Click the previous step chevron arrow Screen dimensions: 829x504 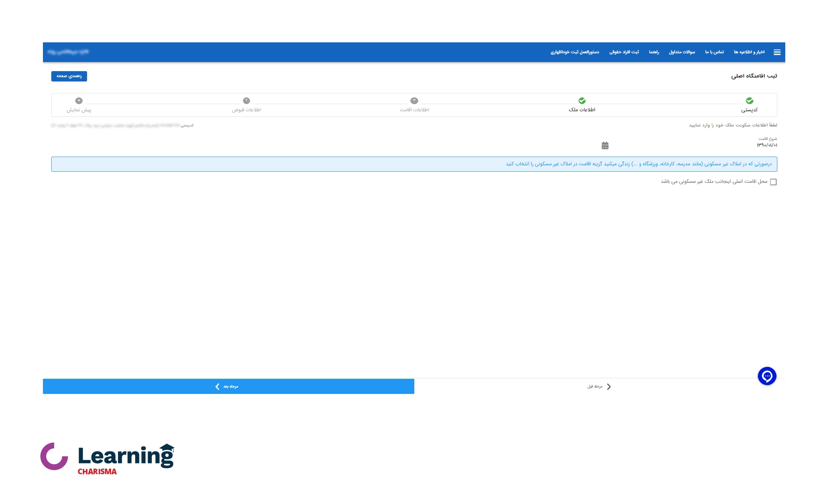coord(609,386)
